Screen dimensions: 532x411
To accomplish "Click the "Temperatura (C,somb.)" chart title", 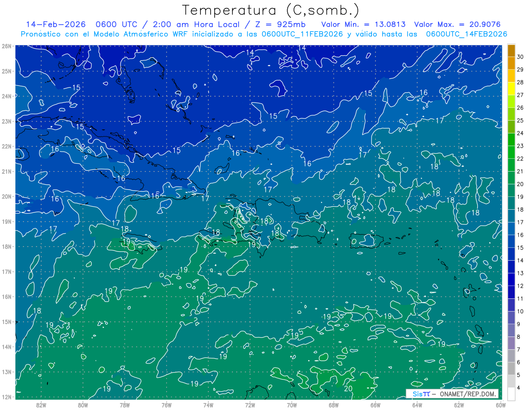I will (x=271, y=10).
